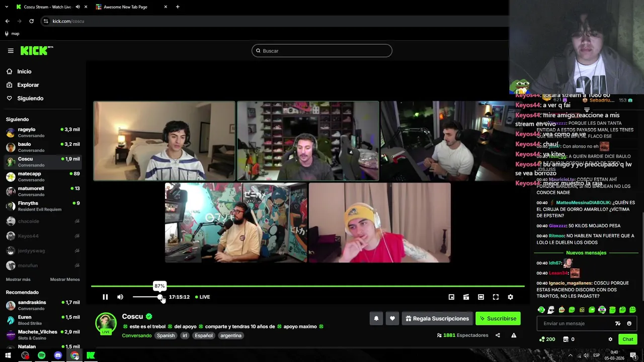Open Discord from the taskbar

pos(58,355)
